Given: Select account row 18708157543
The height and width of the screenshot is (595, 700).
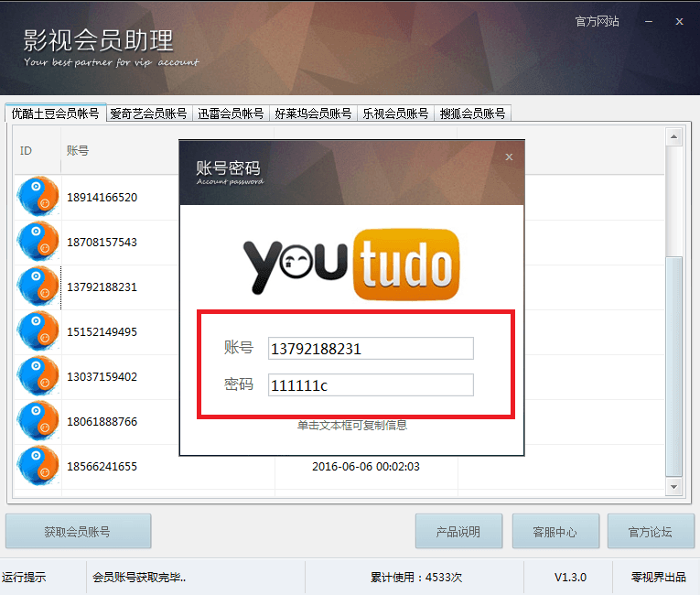Looking at the screenshot, I should pos(339,242).
